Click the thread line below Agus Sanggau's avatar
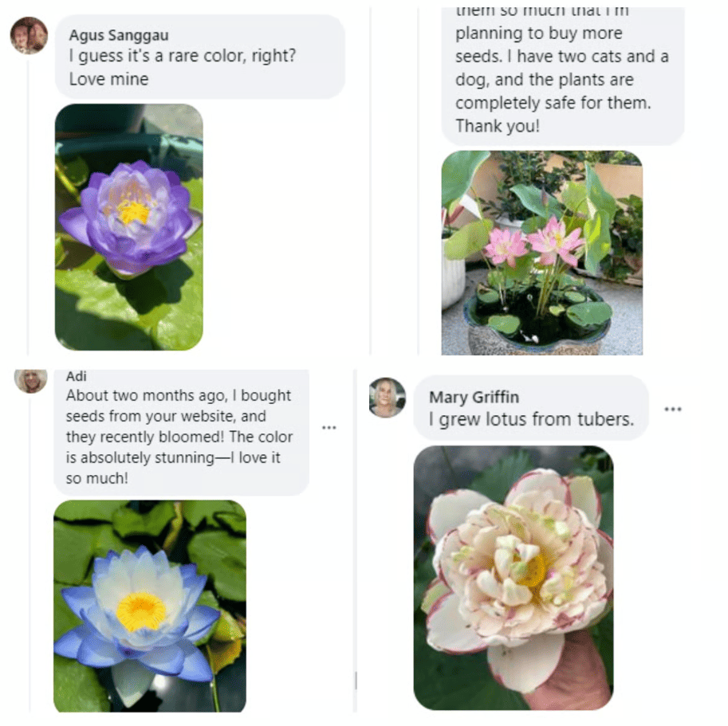 29,204
